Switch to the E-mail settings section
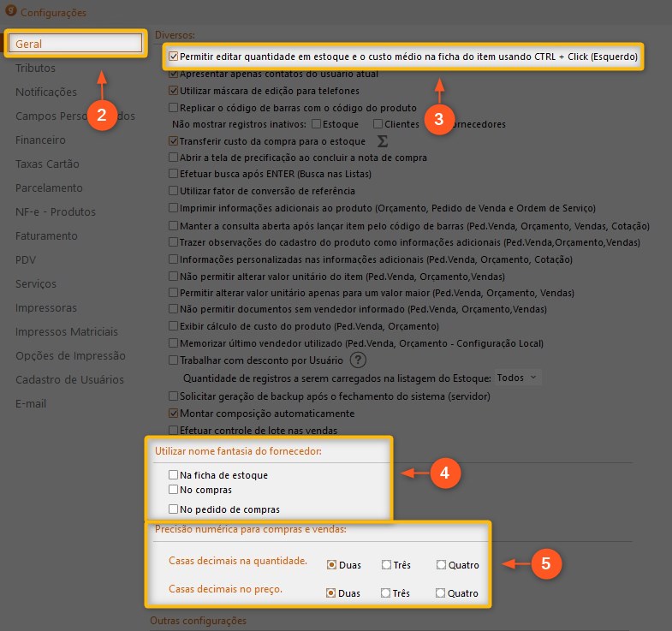The width and height of the screenshot is (672, 631). 31,403
